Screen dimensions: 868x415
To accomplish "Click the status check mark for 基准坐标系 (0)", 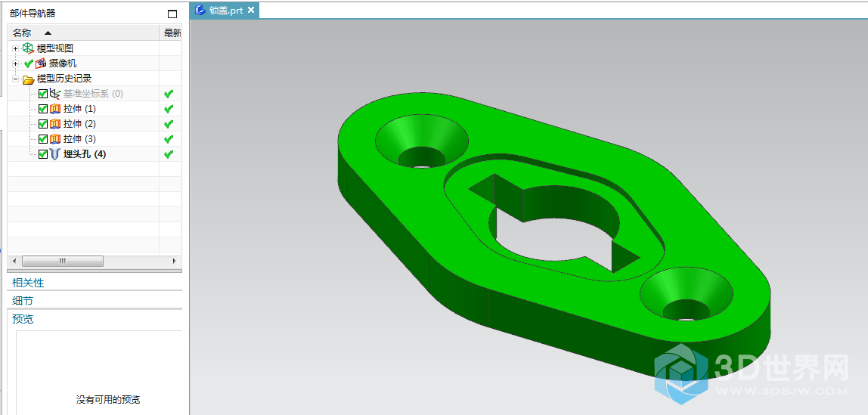I will tap(169, 94).
